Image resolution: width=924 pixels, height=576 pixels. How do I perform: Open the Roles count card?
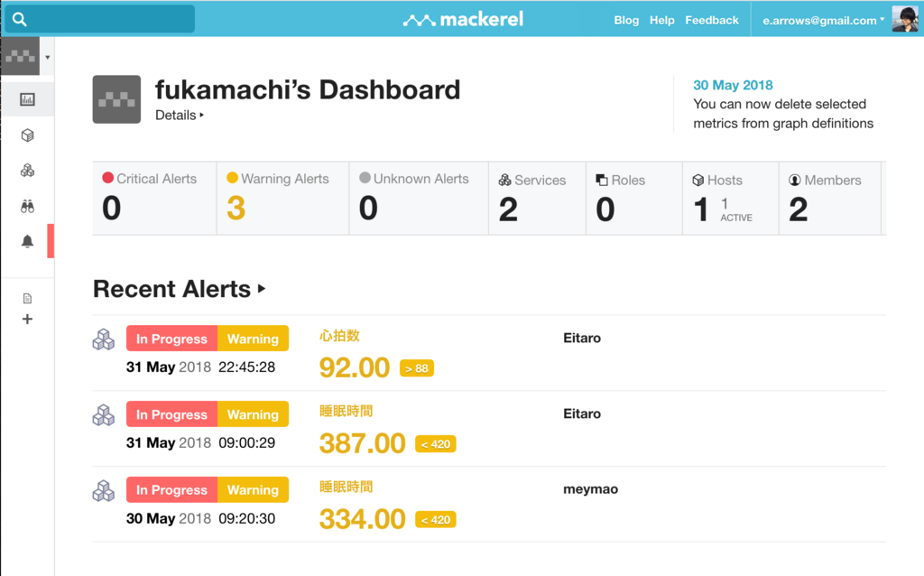click(634, 198)
